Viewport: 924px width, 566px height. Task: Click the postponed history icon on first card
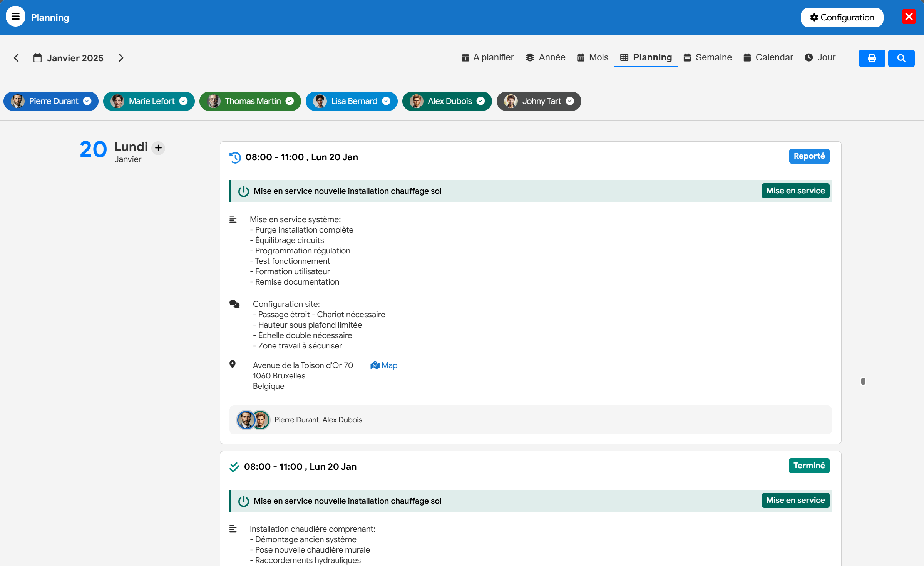[x=235, y=157]
